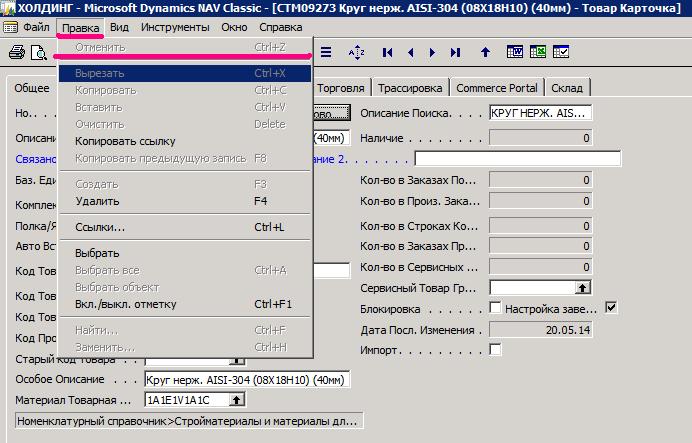The width and height of the screenshot is (692, 443).
Task: Click Вставить Ctrl+V menu entry
Action: pos(185,107)
